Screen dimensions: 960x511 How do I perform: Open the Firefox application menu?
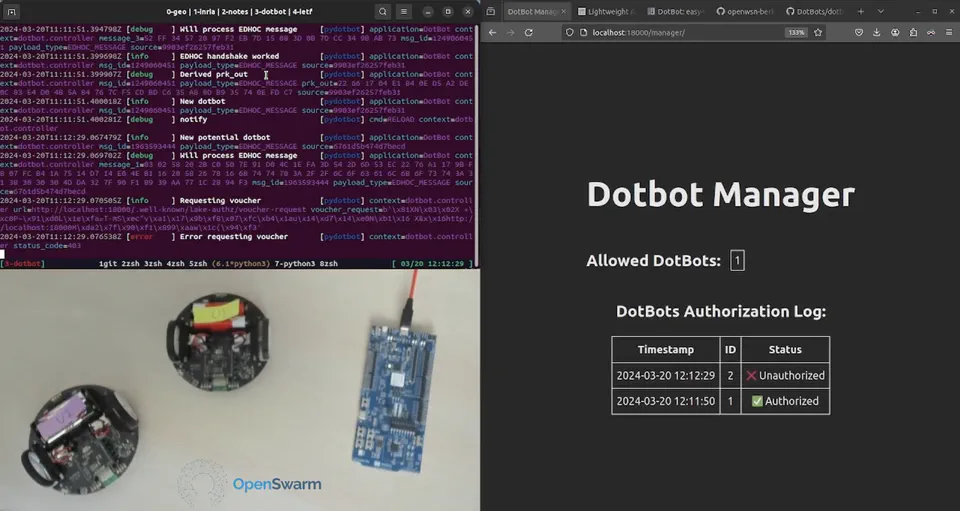click(949, 32)
